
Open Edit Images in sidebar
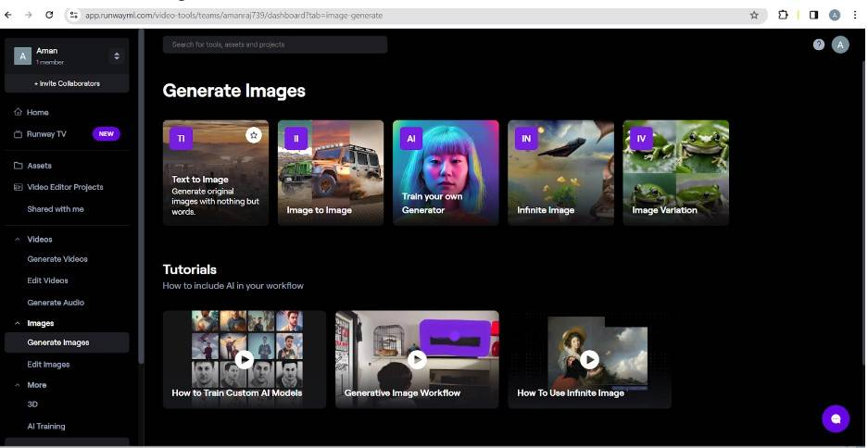[48, 364]
